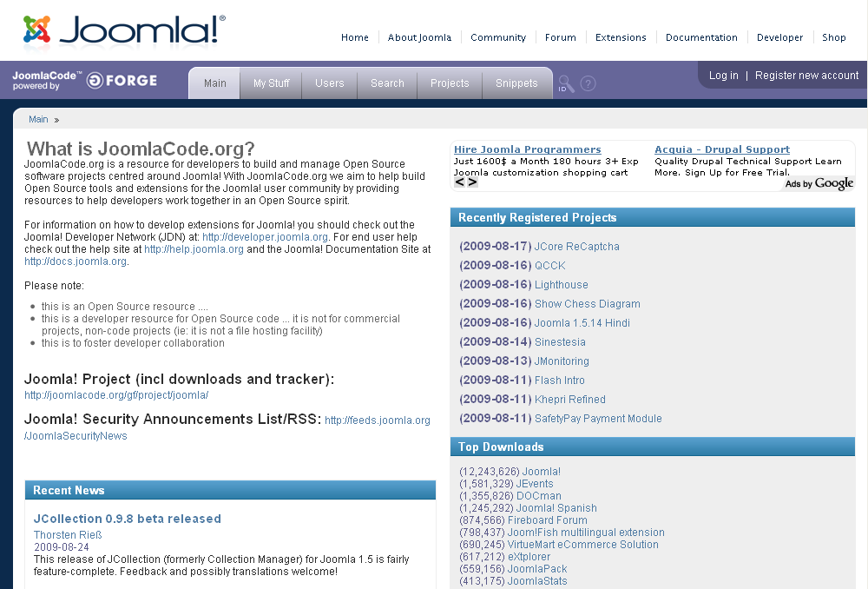Open QCCK project link
Image resolution: width=868 pixels, height=589 pixels.
coord(549,266)
